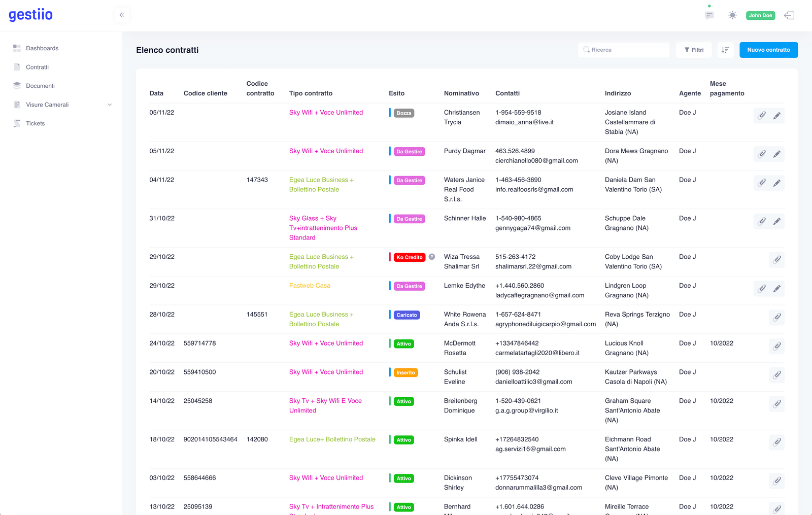Go to Dashboards in the sidebar

pos(42,48)
